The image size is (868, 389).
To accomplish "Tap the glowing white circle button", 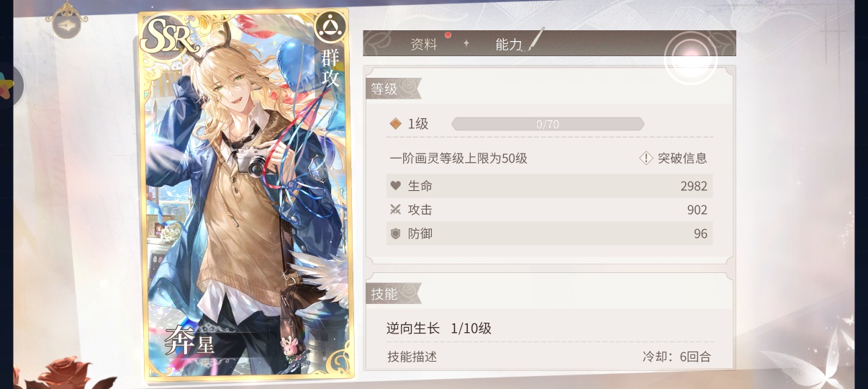I will point(691,58).
